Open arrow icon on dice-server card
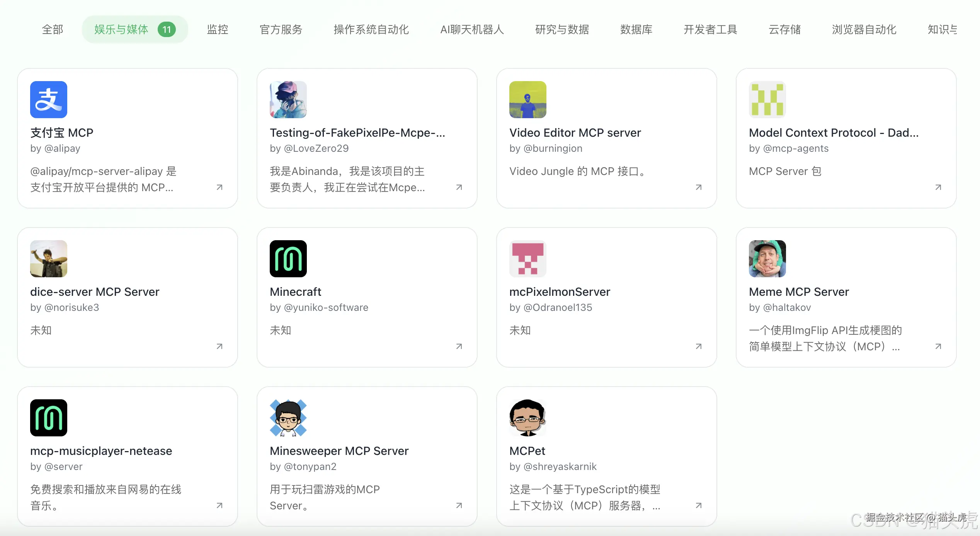The width and height of the screenshot is (980, 536). coord(219,346)
